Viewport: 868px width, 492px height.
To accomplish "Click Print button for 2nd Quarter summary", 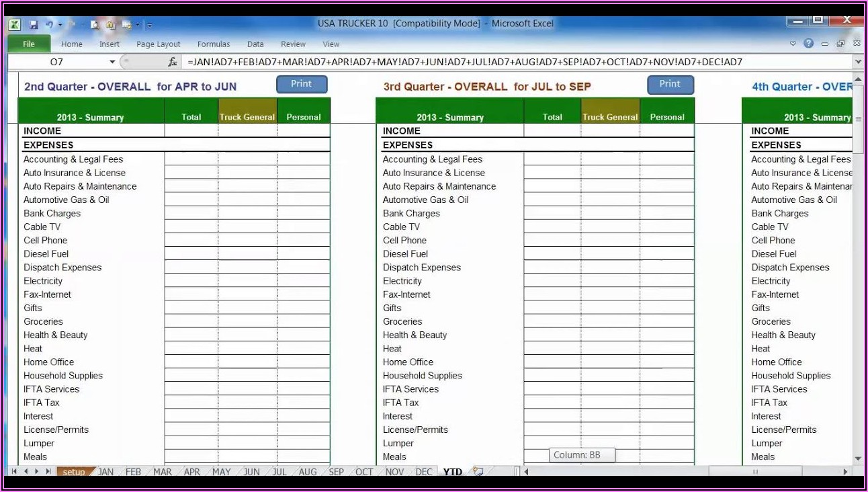I will (x=302, y=84).
